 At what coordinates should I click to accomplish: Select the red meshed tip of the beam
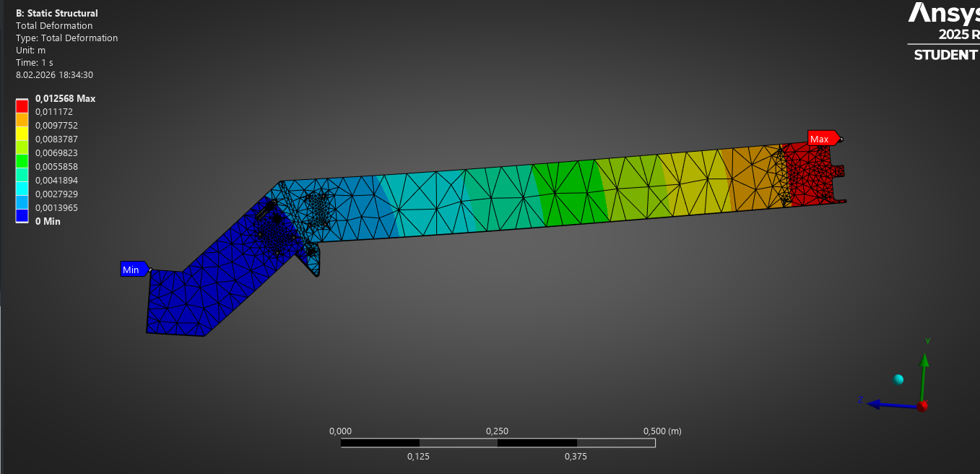(x=812, y=173)
